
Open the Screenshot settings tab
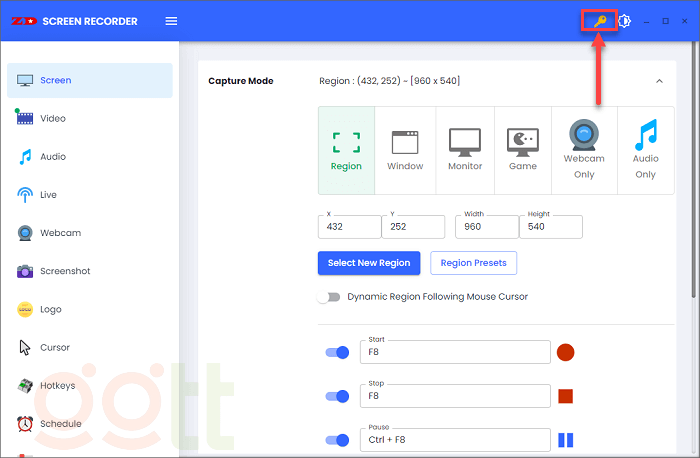[64, 271]
